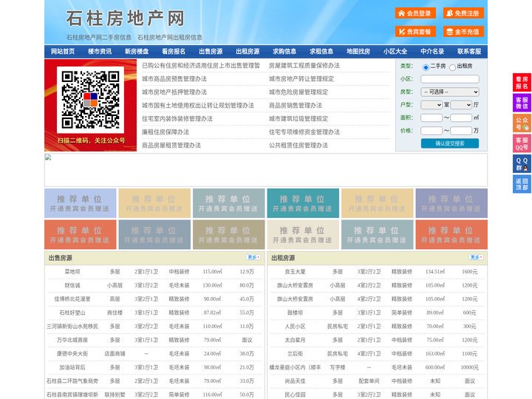
Task: Open 中介名录 nav item
Action: pyautogui.click(x=432, y=52)
